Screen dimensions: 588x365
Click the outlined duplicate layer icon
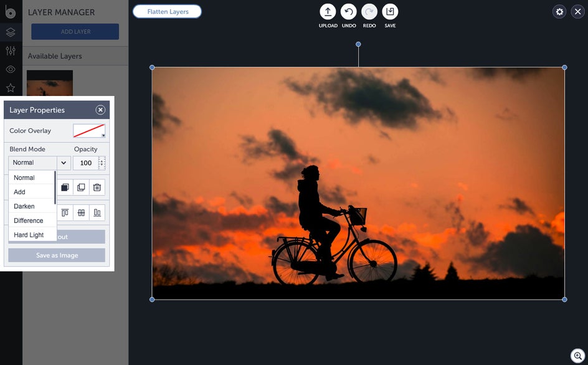click(x=81, y=187)
